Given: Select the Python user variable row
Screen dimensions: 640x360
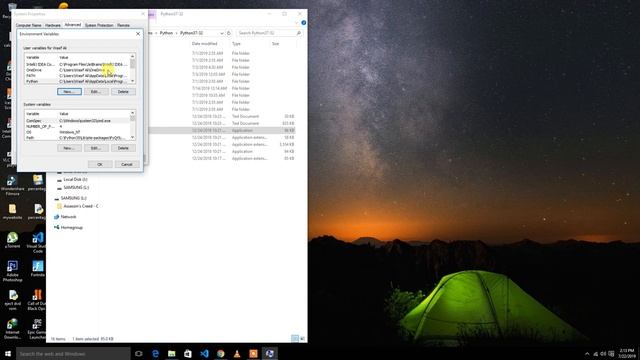Looking at the screenshot, I should pos(77,82).
